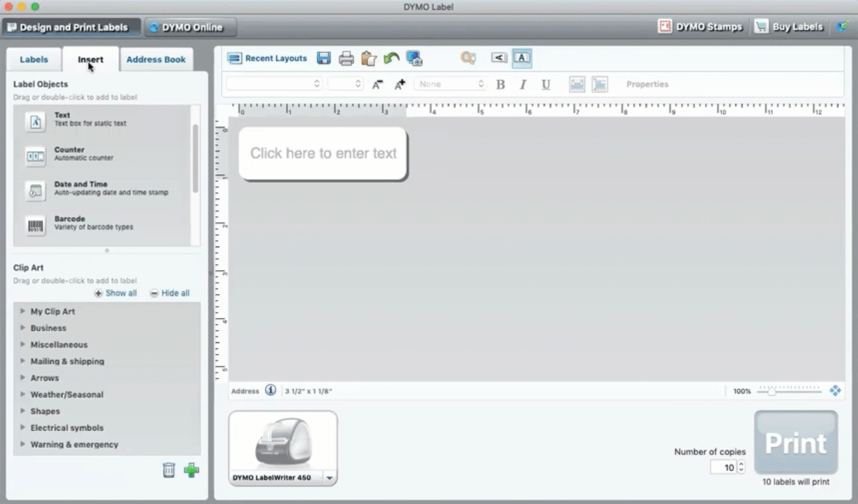This screenshot has width=858, height=504.
Task: Toggle Underline text formatting
Action: point(545,84)
